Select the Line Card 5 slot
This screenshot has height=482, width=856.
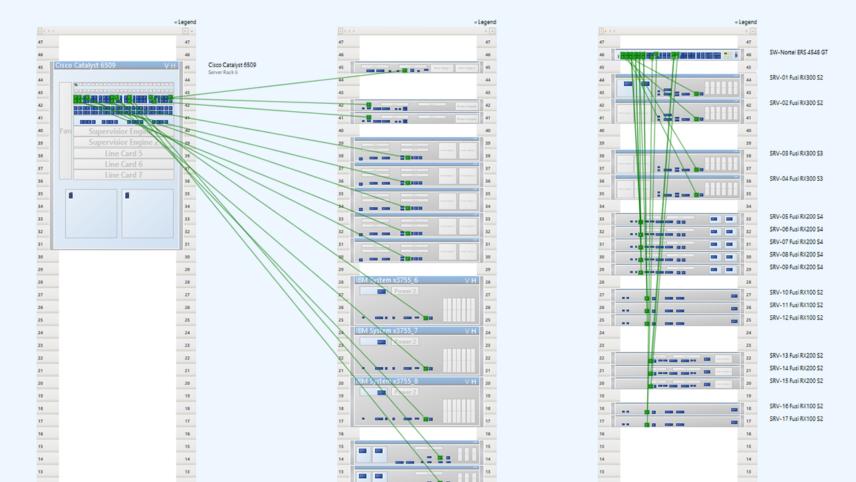[x=123, y=153]
